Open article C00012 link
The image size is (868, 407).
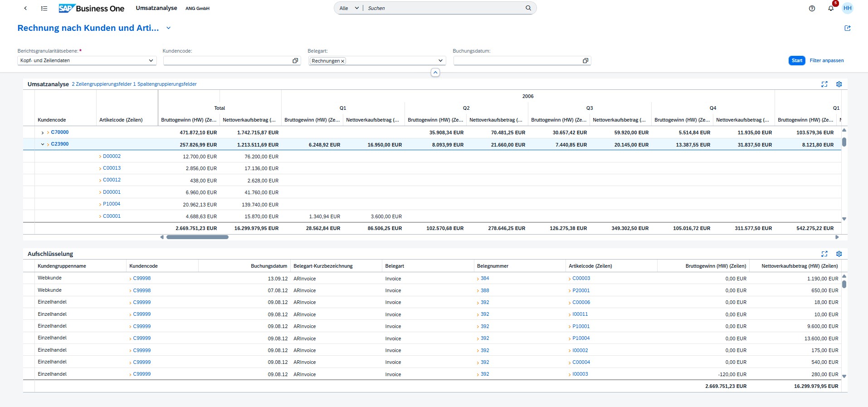coord(112,180)
